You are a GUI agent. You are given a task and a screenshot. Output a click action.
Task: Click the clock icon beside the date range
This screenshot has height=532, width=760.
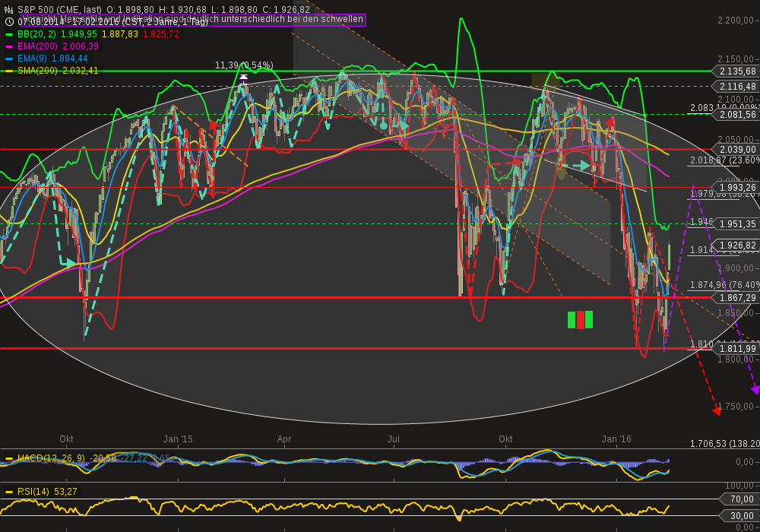coord(8,22)
